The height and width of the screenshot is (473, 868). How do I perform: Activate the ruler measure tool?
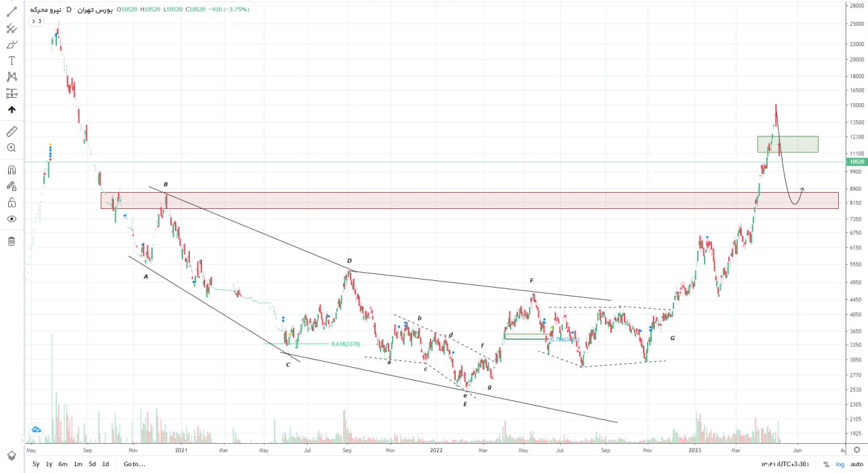click(12, 131)
